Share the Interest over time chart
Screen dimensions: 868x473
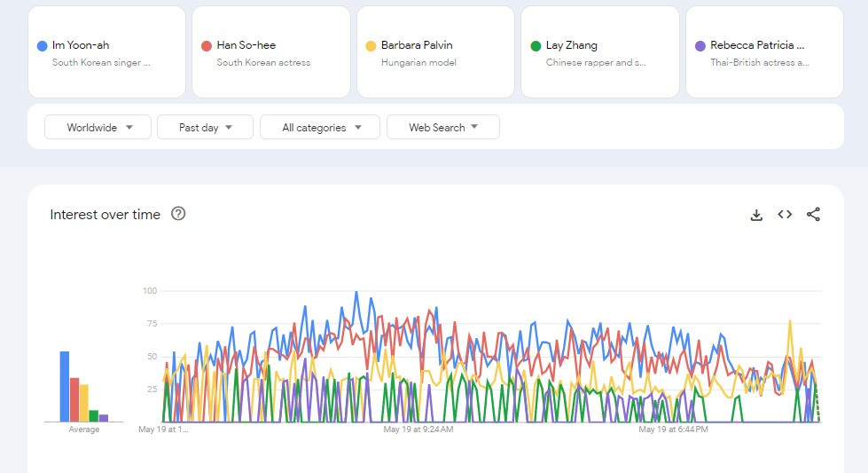pyautogui.click(x=813, y=215)
